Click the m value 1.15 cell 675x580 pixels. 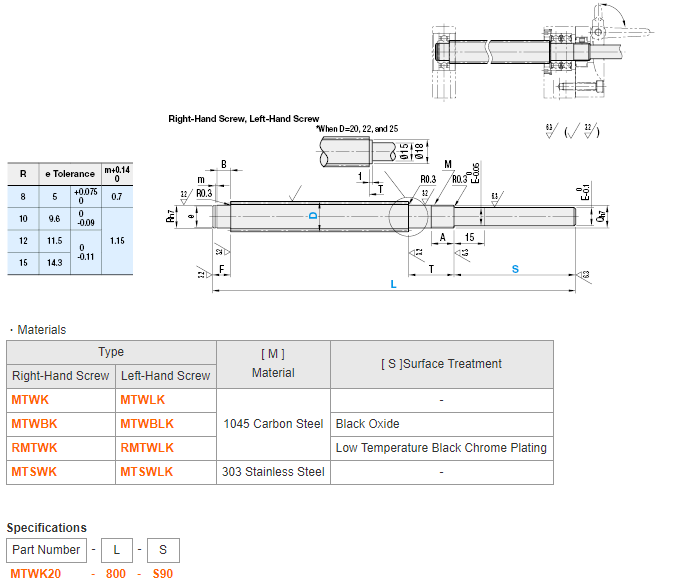(117, 241)
